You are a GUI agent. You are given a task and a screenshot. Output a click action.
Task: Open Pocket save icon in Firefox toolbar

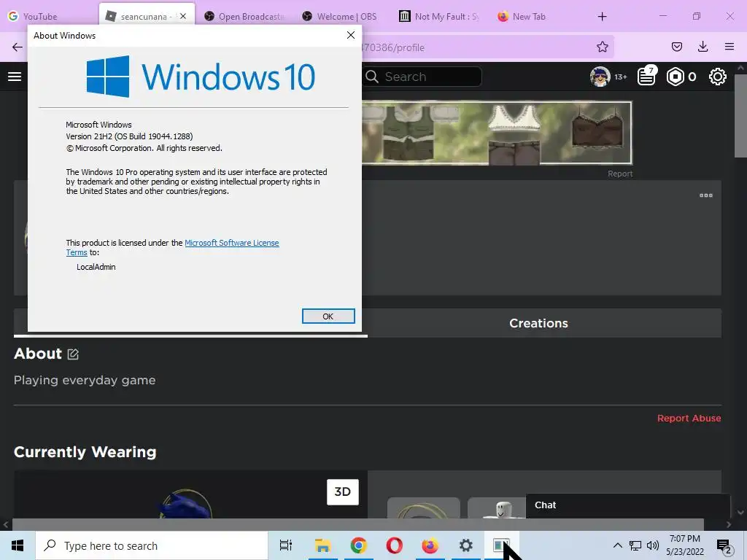676,47
